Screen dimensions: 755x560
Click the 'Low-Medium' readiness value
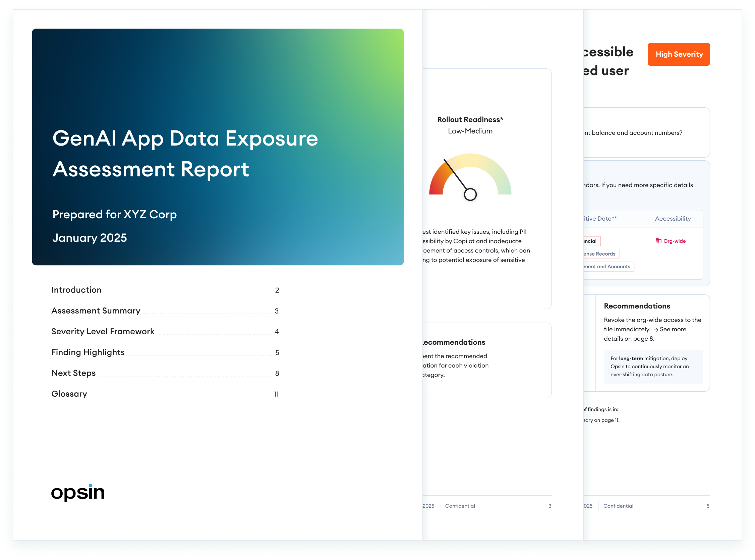click(470, 131)
